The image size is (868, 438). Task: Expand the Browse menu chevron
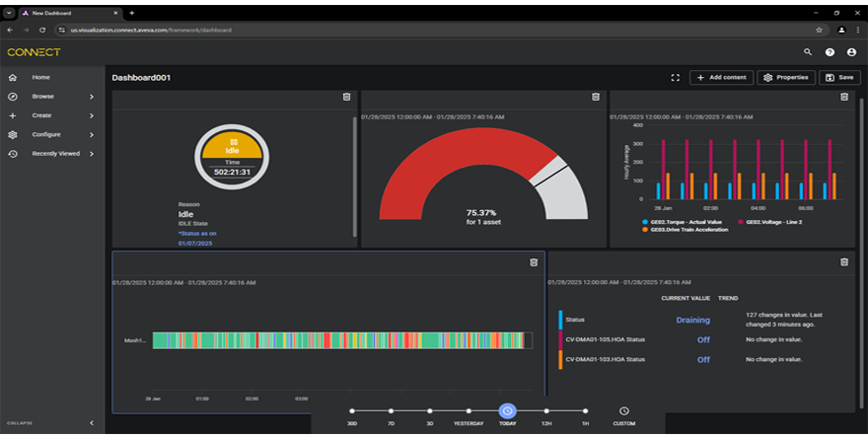click(92, 97)
